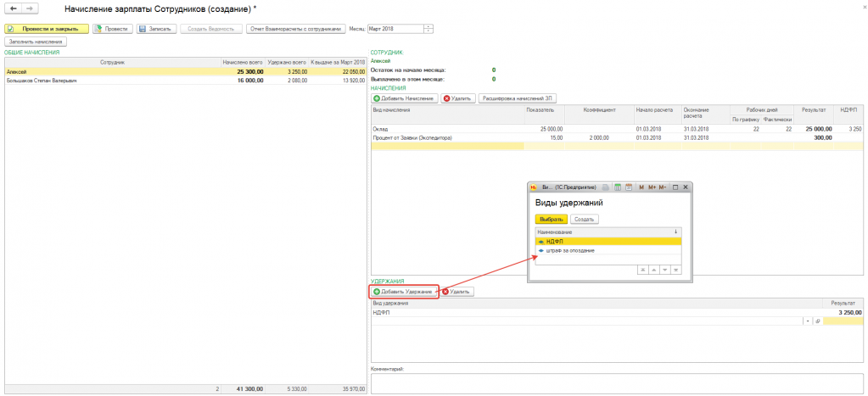The height and width of the screenshot is (396, 868).
Task: Click printer icon in dialog title bar
Action: point(606,187)
